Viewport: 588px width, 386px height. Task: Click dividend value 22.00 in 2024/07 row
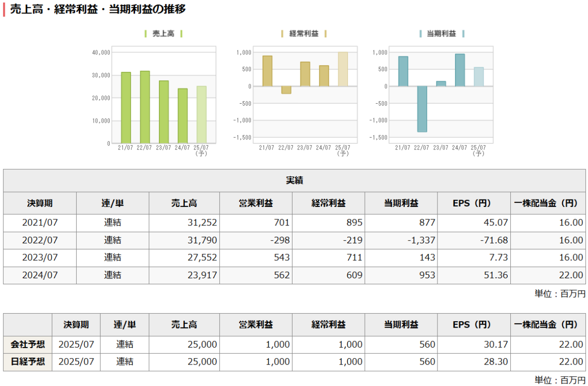point(571,275)
